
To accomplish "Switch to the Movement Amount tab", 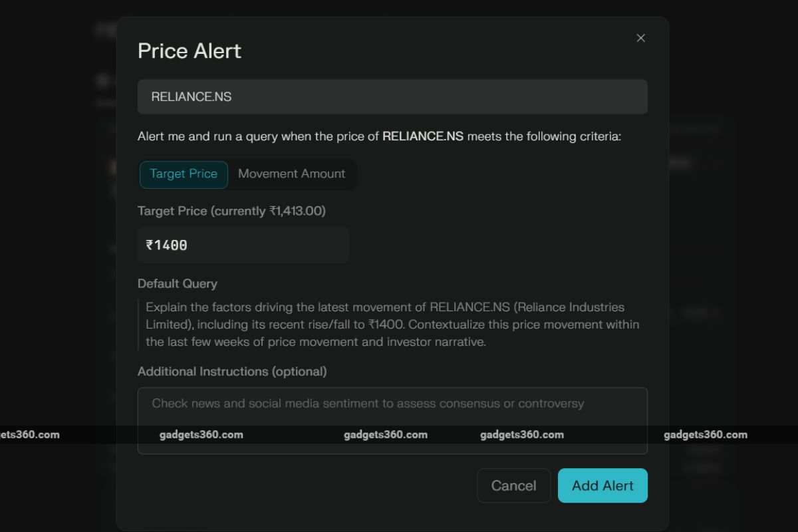I will [291, 174].
